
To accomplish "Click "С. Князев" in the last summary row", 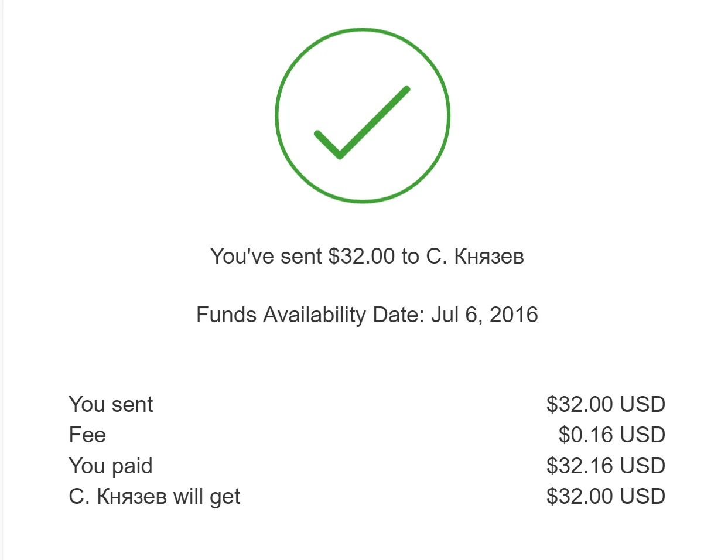I will [118, 497].
